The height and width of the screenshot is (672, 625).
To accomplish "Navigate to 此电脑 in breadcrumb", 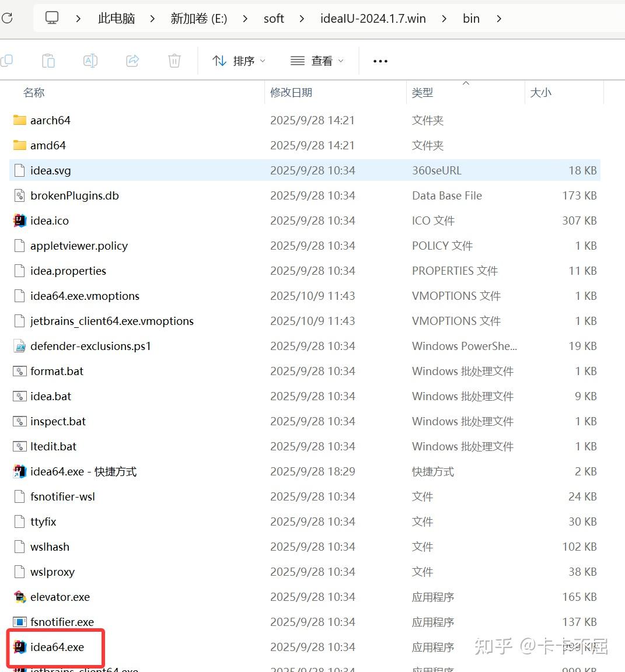I will (116, 19).
